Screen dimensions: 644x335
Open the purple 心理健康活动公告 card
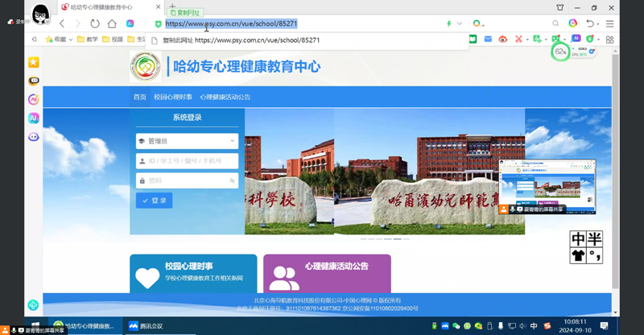[327, 274]
